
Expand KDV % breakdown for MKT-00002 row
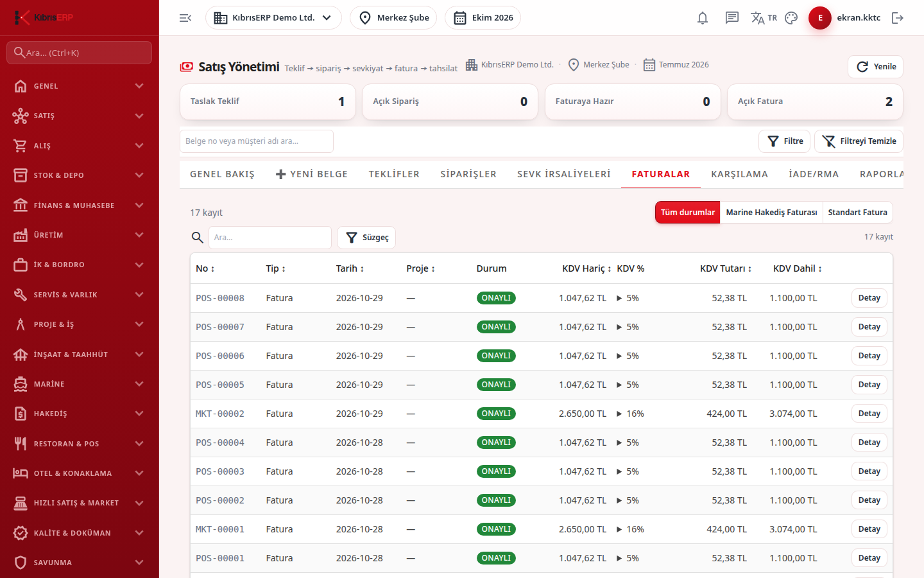619,414
